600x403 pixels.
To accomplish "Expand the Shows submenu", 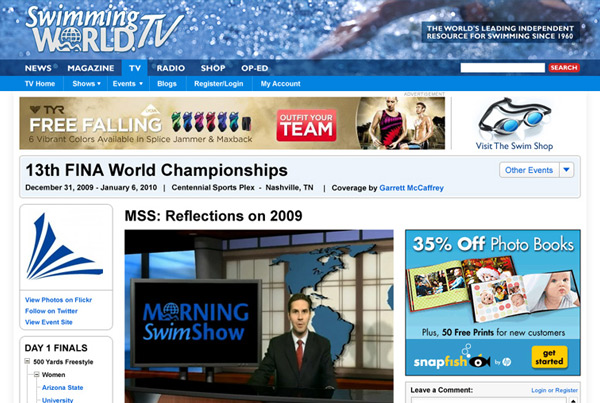I will tap(86, 83).
